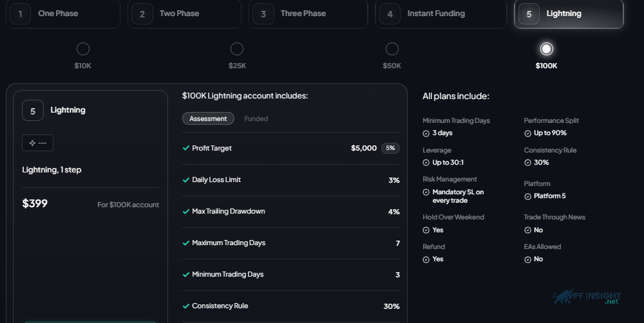Click the circled check beside Up to 90%
Image resolution: width=644 pixels, height=323 pixels.
[x=528, y=133]
